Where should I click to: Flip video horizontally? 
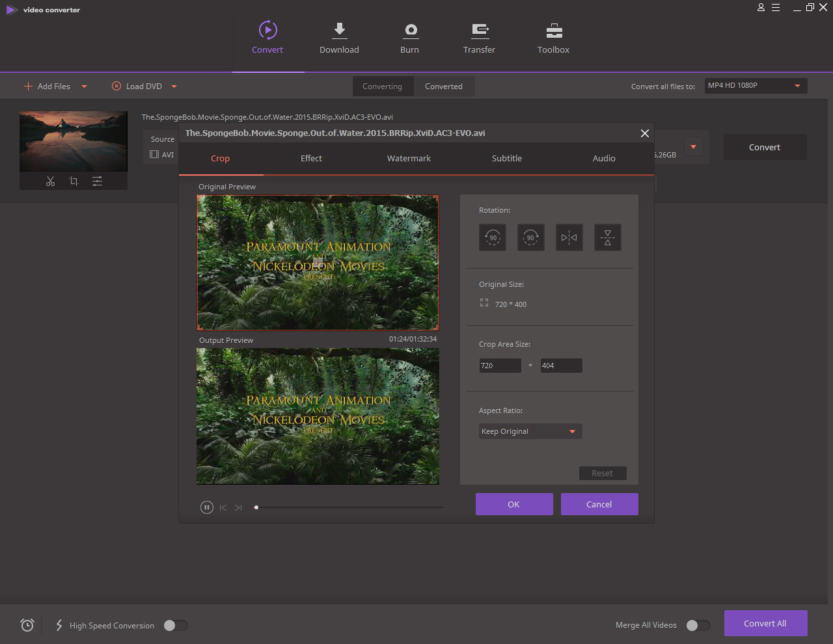569,237
